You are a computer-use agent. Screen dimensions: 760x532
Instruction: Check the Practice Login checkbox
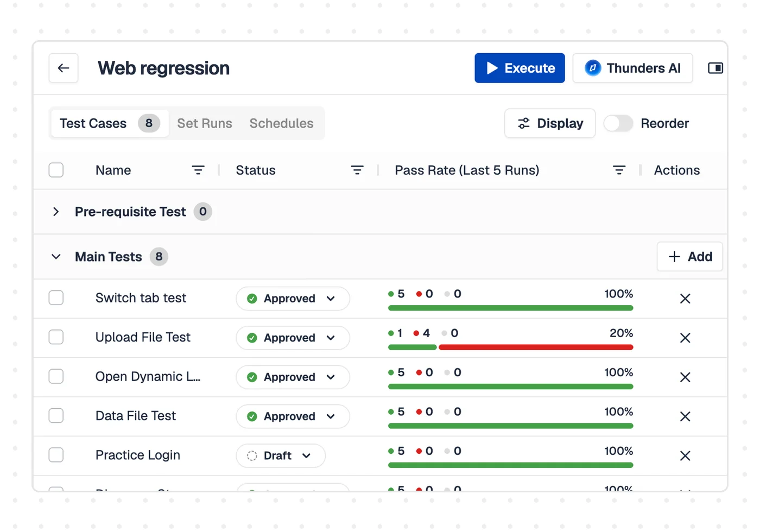pyautogui.click(x=56, y=454)
